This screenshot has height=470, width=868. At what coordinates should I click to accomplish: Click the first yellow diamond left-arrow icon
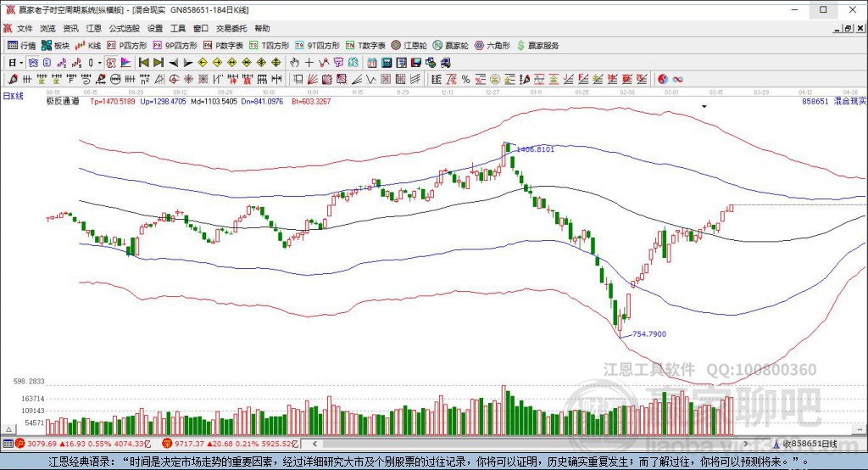(x=203, y=63)
